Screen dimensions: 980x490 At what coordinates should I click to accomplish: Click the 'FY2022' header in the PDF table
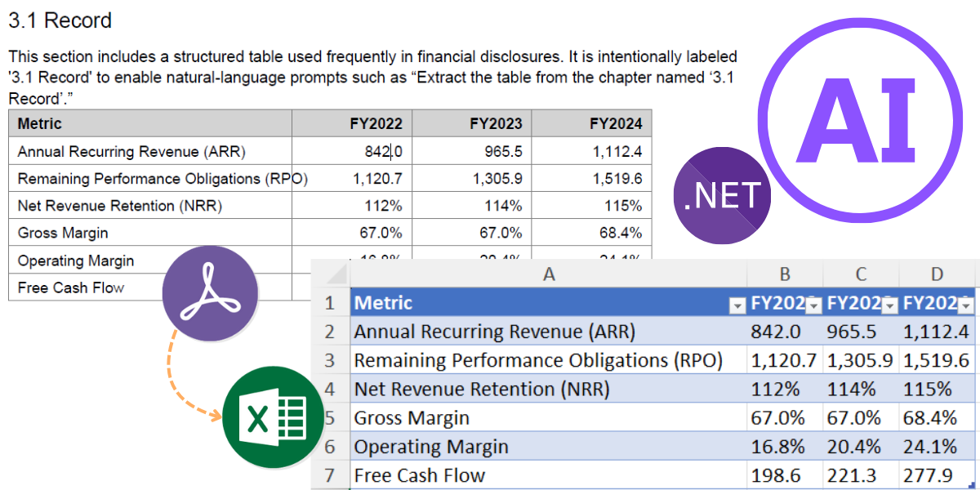point(352,124)
